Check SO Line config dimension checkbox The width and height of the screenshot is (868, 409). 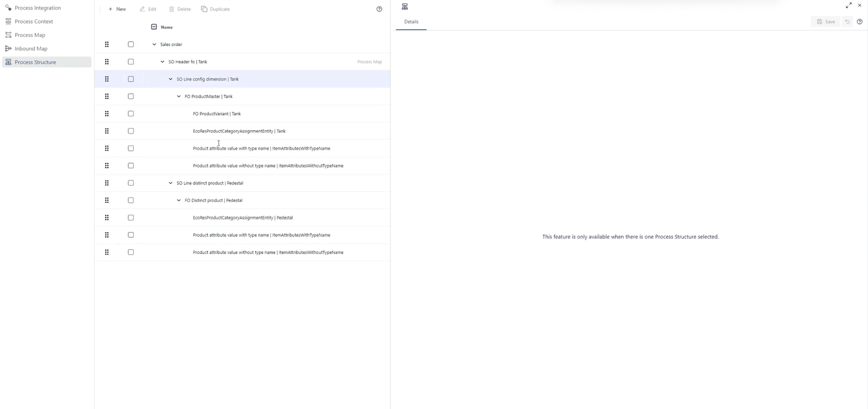pyautogui.click(x=131, y=79)
